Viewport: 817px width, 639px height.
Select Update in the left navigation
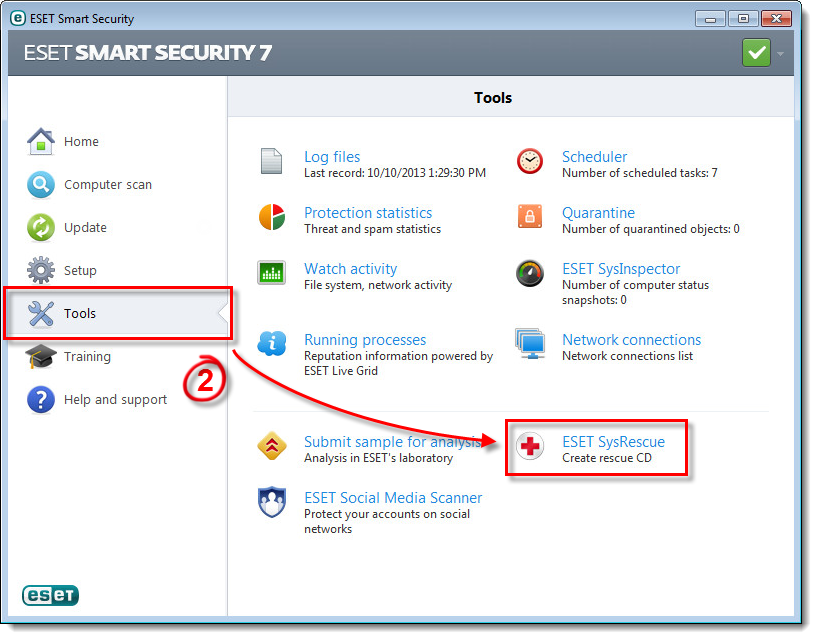pos(85,228)
